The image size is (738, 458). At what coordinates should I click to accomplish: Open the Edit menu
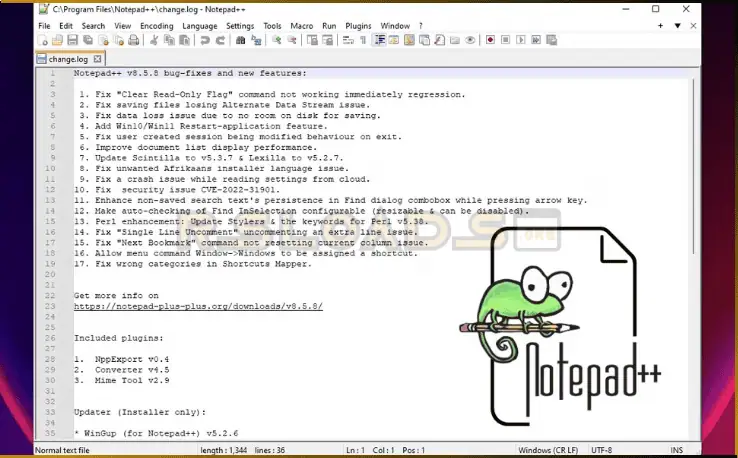pyautogui.click(x=66, y=26)
